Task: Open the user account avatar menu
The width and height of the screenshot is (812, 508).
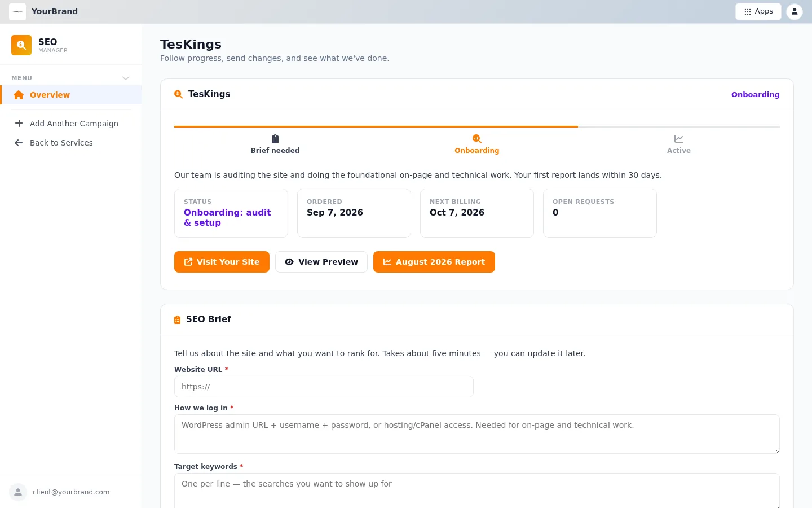Action: pyautogui.click(x=794, y=11)
